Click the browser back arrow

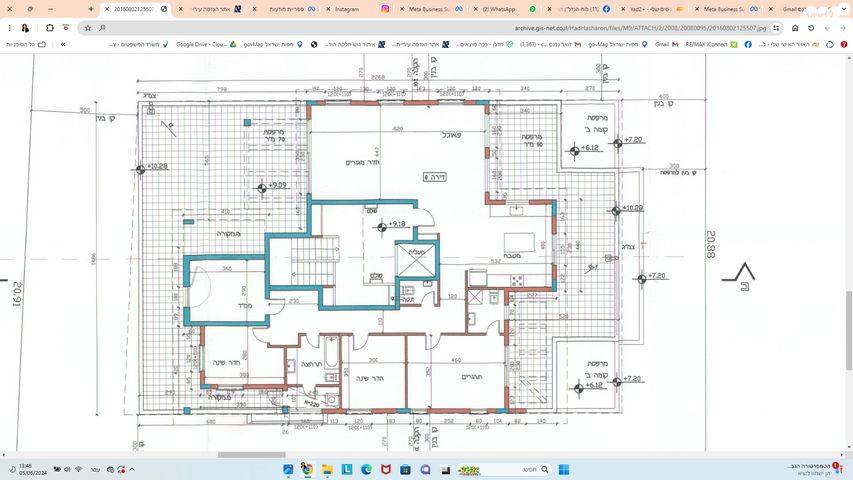[x=841, y=28]
